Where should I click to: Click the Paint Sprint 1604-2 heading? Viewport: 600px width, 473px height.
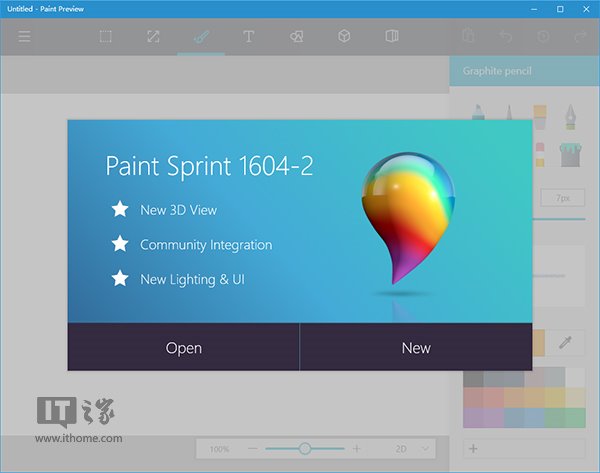(x=209, y=166)
